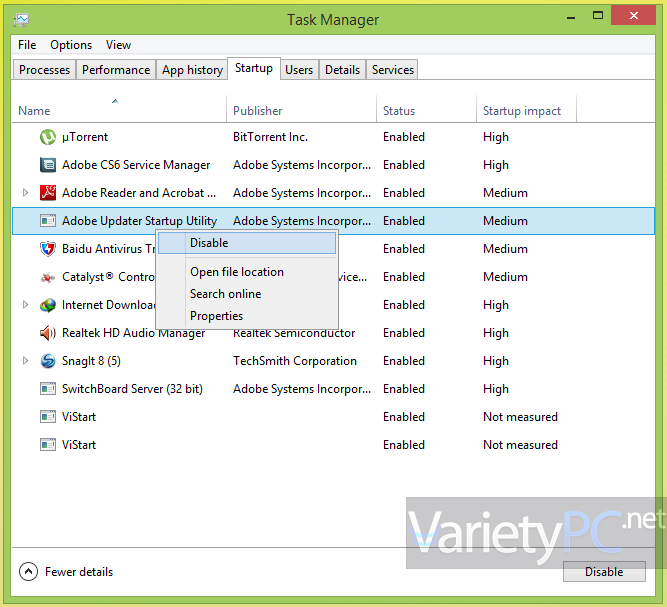Sort by the Status column header
667x607 pixels.
click(x=426, y=111)
